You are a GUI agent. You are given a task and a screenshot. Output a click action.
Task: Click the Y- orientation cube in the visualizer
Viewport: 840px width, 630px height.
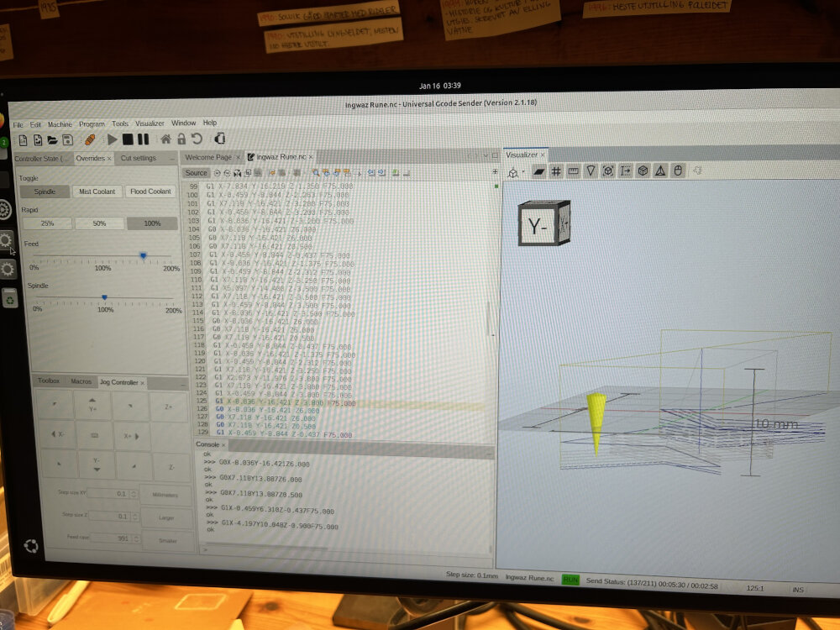543,223
